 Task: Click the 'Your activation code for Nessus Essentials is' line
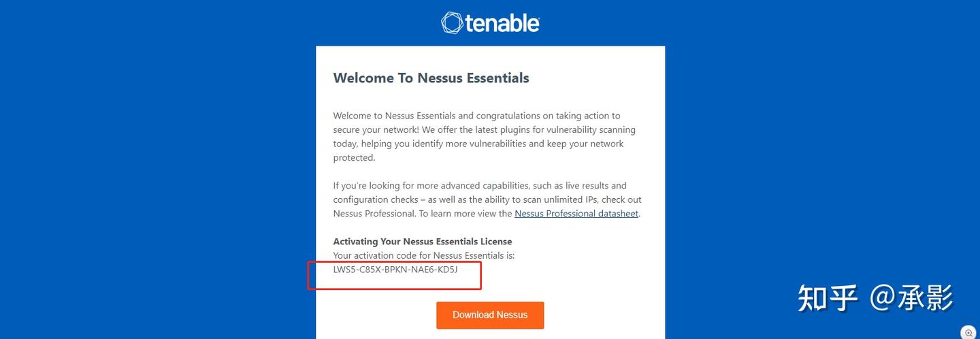click(424, 255)
